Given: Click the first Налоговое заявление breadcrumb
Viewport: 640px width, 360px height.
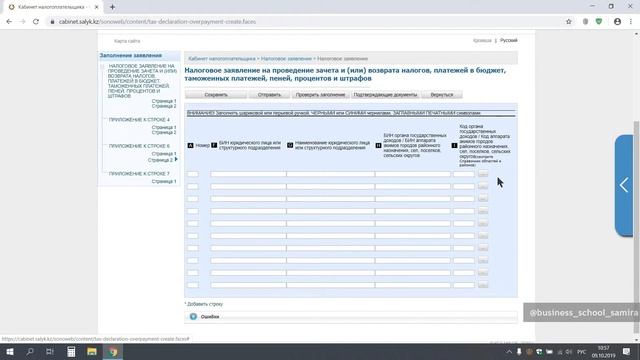Looking at the screenshot, I should (286, 59).
